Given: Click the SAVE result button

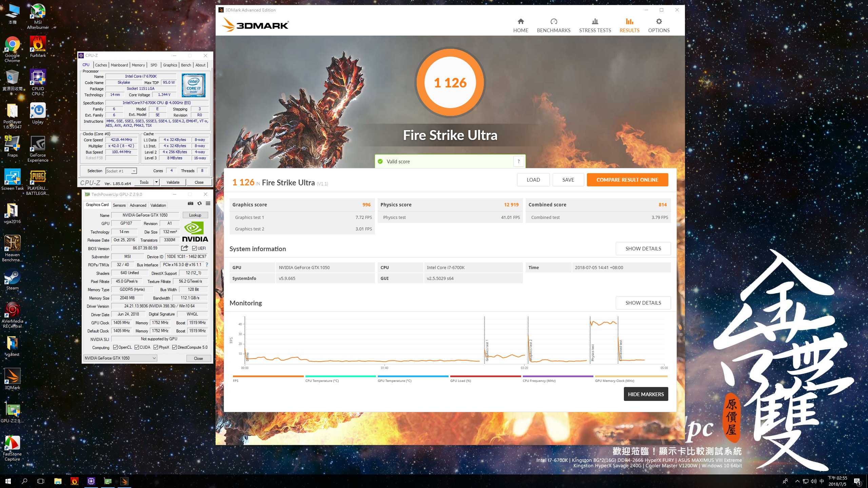Looking at the screenshot, I should point(568,180).
